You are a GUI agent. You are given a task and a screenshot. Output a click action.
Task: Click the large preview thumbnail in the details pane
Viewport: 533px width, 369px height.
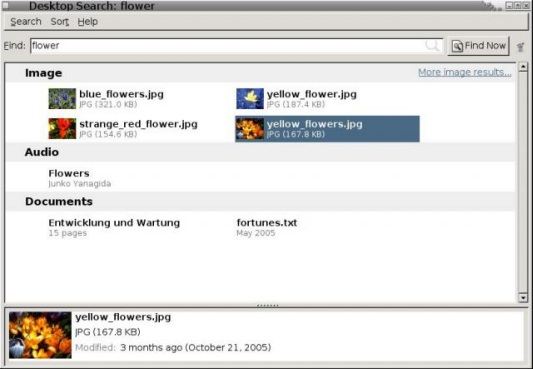point(40,335)
